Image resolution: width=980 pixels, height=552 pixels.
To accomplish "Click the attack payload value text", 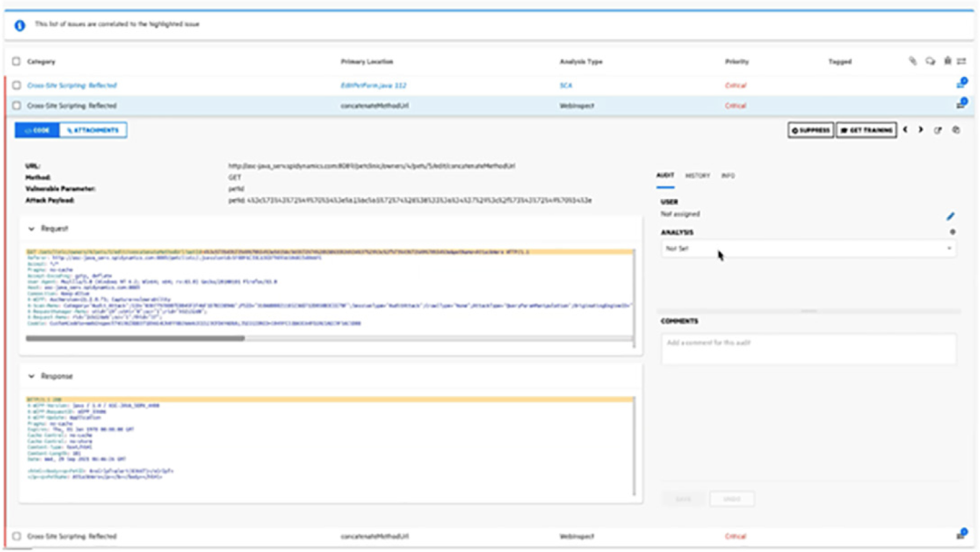I will [410, 200].
